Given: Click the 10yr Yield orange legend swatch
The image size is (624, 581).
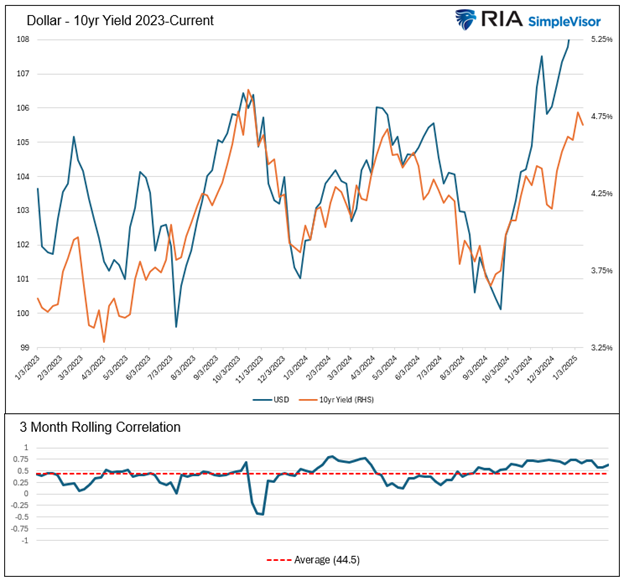Looking at the screenshot, I should click(308, 400).
